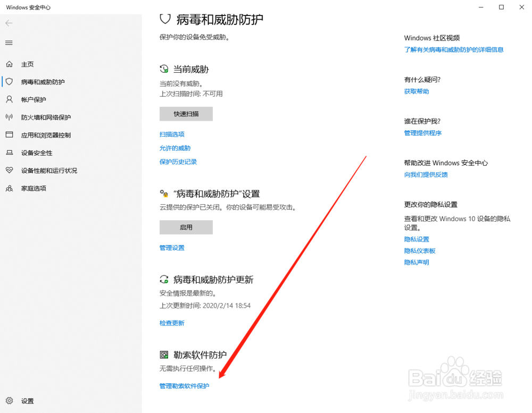Click the 当前威胁 heading
This screenshot has width=532, height=413.
[x=191, y=70]
